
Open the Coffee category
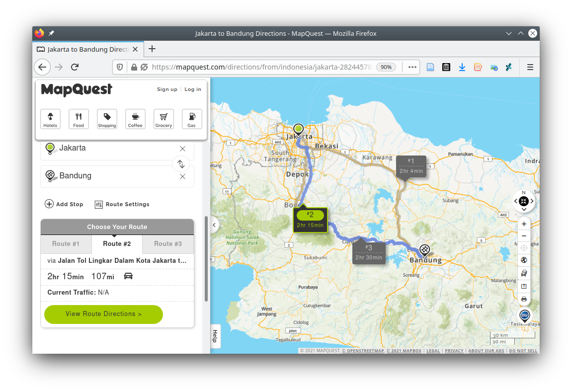pyautogui.click(x=135, y=119)
